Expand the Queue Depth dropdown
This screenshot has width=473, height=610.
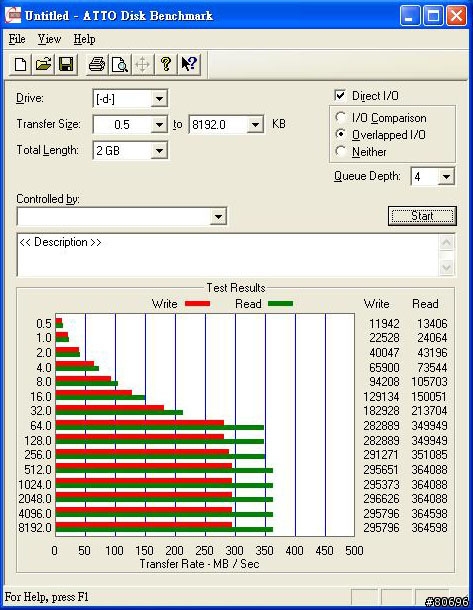(x=446, y=177)
